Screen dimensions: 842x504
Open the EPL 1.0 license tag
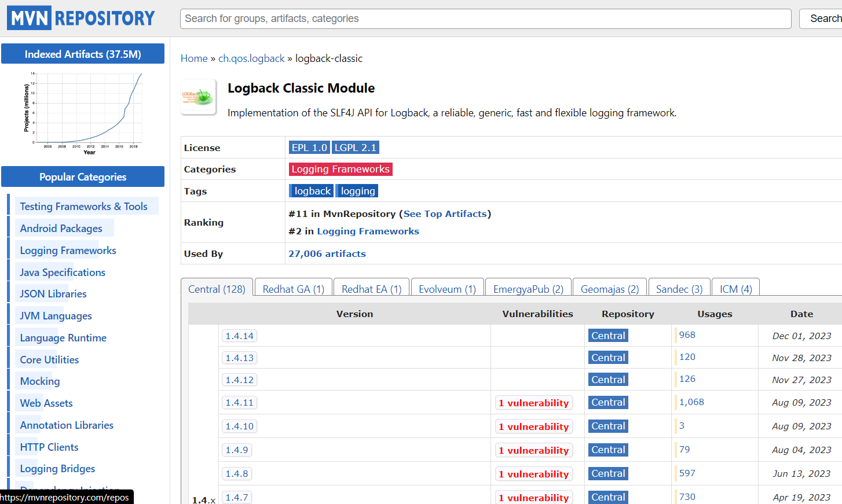pyautogui.click(x=309, y=148)
